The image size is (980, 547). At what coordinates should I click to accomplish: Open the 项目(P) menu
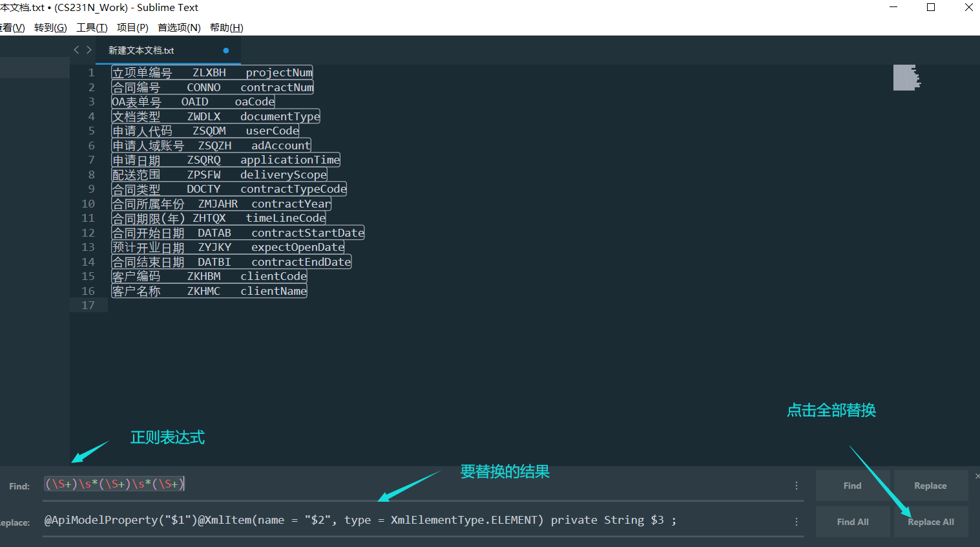tap(132, 27)
